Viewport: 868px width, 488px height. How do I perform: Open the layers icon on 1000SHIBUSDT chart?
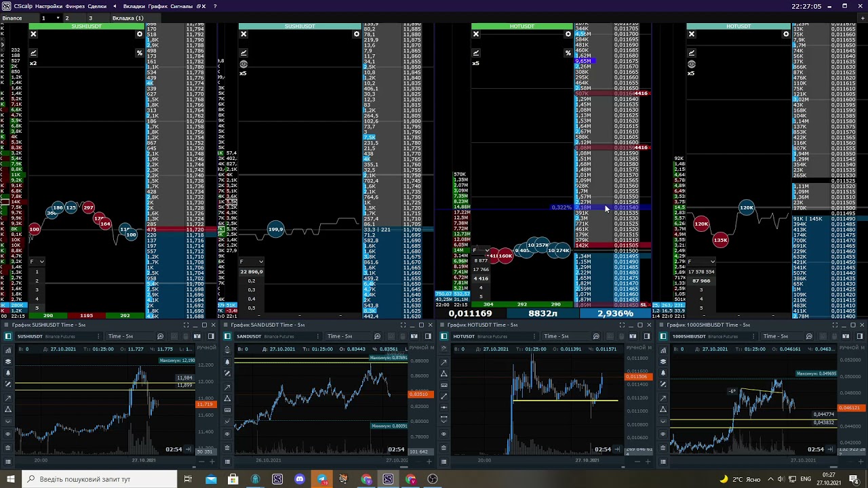coord(663,361)
